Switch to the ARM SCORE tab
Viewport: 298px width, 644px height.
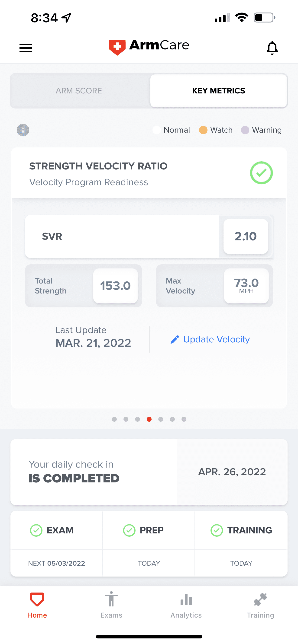coord(79,91)
